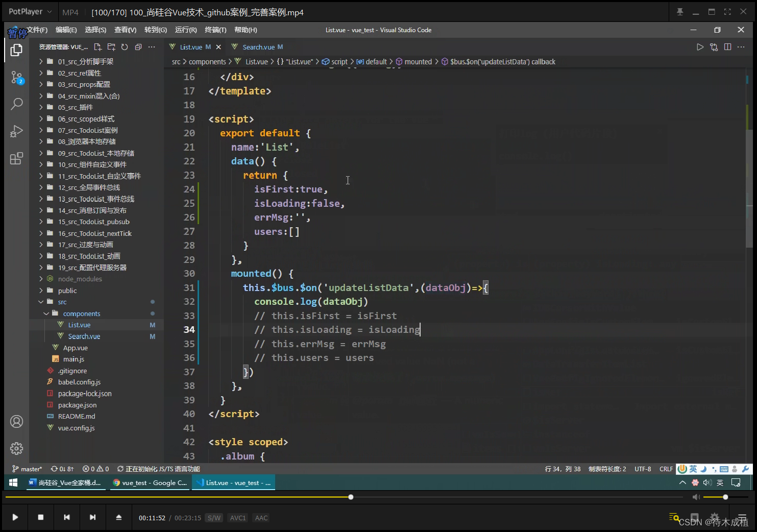Open the 查看(V) menu
757x532 pixels.
125,30
